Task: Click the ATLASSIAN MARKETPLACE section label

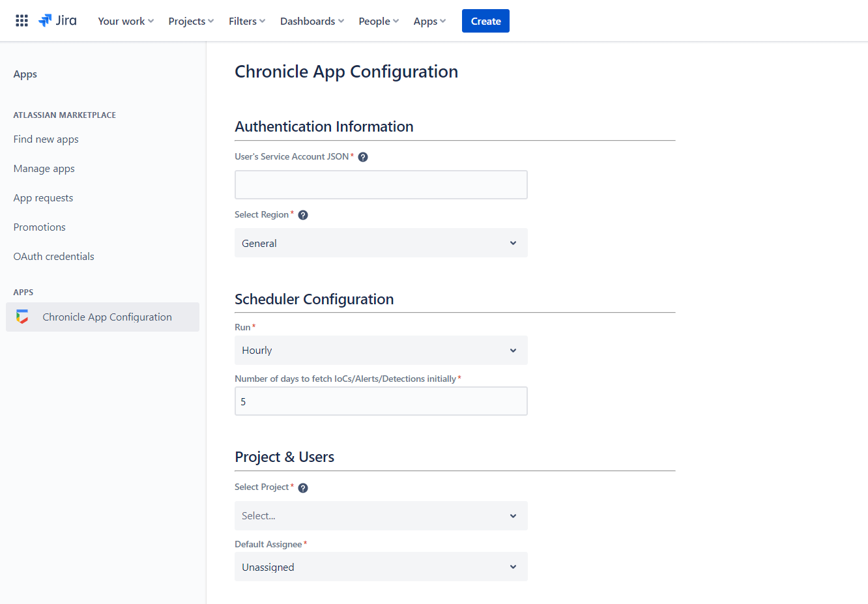Action: tap(65, 115)
